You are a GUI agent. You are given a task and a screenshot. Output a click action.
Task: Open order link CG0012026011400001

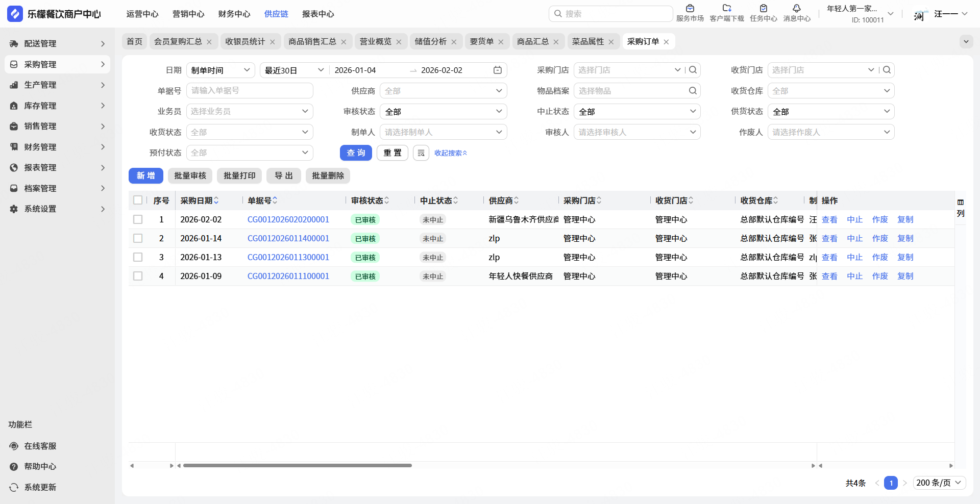click(x=288, y=238)
